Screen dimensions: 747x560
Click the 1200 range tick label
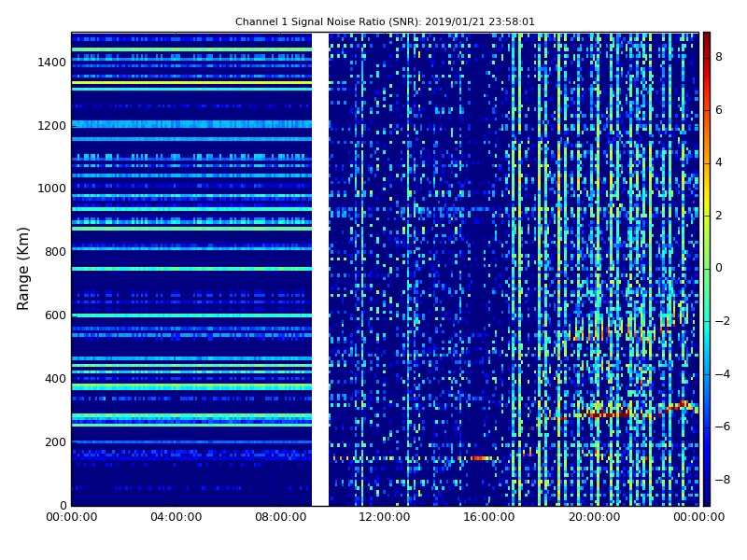pyautogui.click(x=52, y=126)
